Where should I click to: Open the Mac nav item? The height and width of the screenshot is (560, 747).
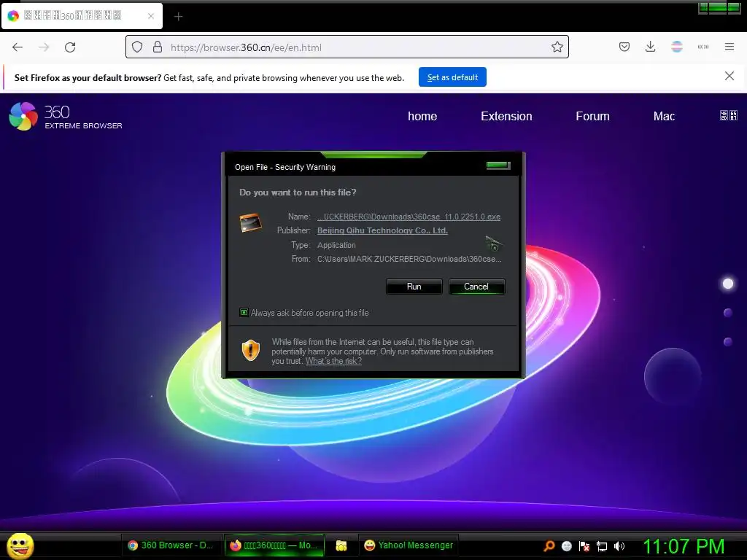(664, 116)
